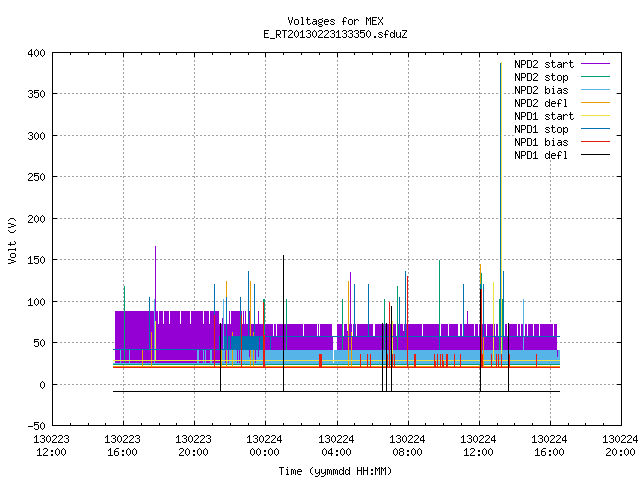The height and width of the screenshot is (480, 640).
Task: Click the yellow NPD1 start legend line
Action: tap(596, 116)
